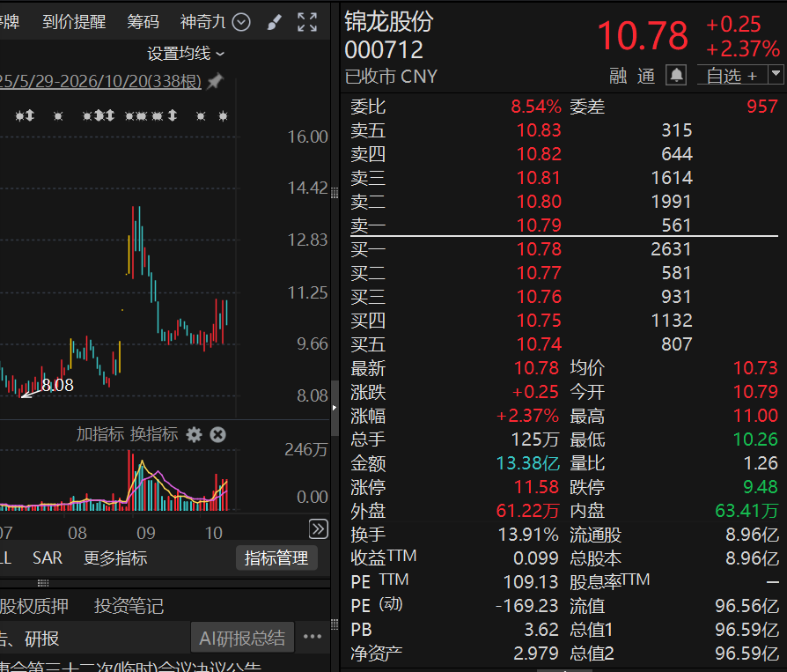Click the double-arrow expand chart icon

click(318, 528)
